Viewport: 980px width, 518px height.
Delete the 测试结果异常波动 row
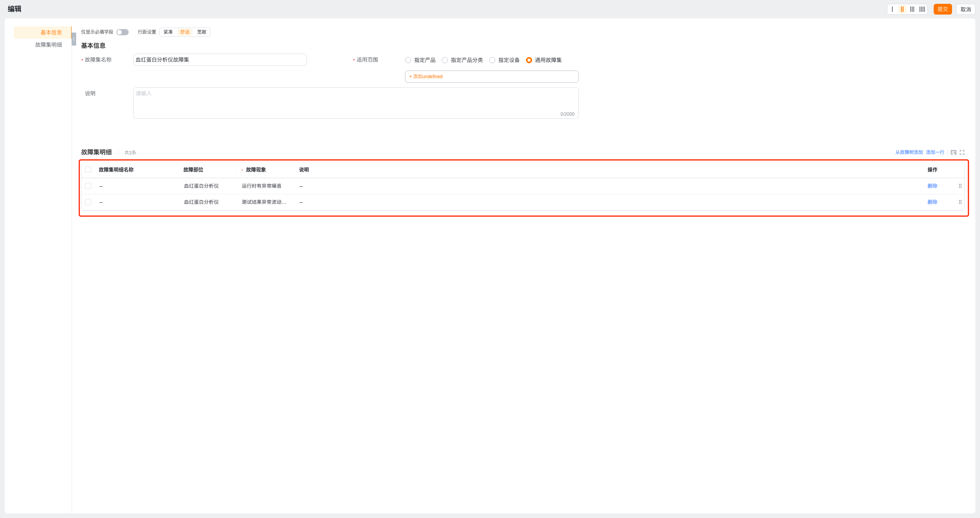pyautogui.click(x=932, y=202)
